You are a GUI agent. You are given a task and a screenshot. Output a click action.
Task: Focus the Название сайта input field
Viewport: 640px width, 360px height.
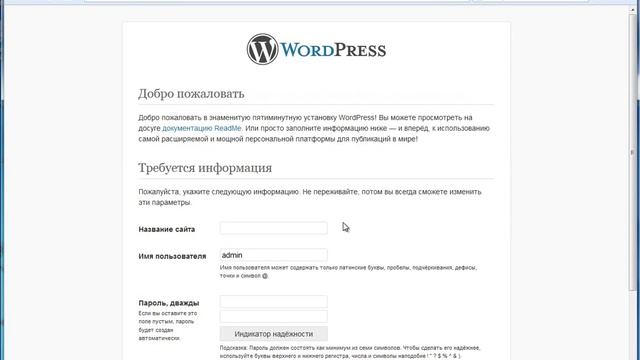[273, 228]
